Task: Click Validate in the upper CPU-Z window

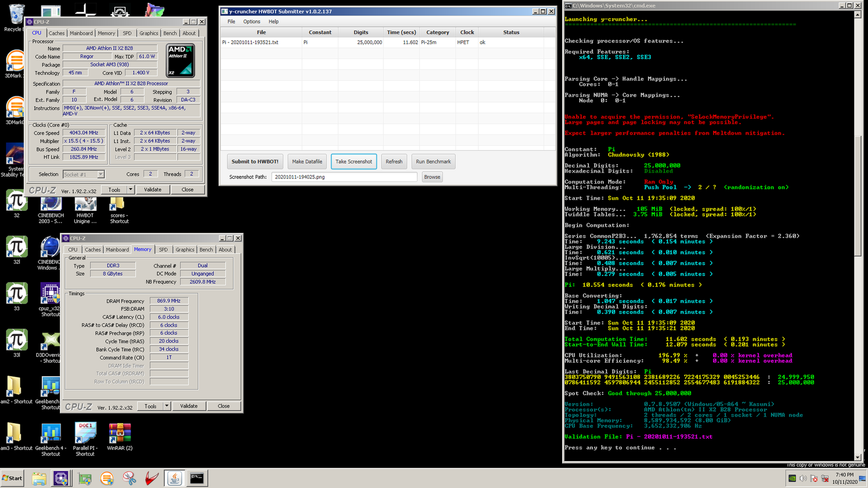Action: click(153, 190)
